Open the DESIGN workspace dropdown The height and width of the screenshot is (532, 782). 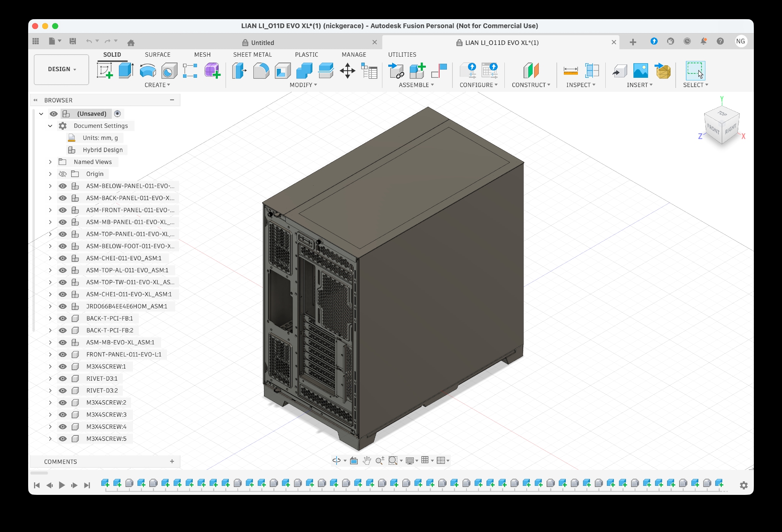(62, 69)
